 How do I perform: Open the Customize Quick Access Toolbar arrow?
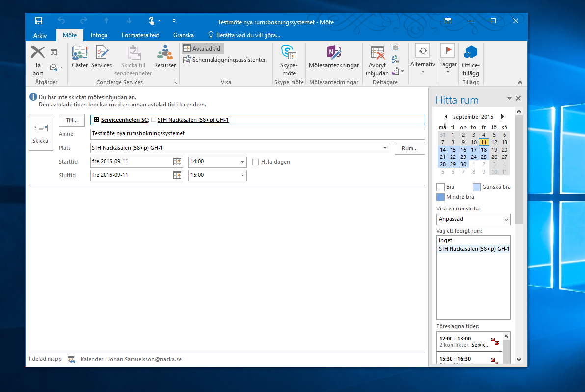coord(174,21)
